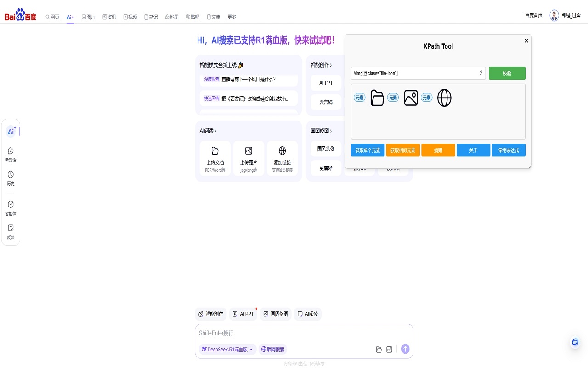Click the 获取相似元素 button

point(403,150)
